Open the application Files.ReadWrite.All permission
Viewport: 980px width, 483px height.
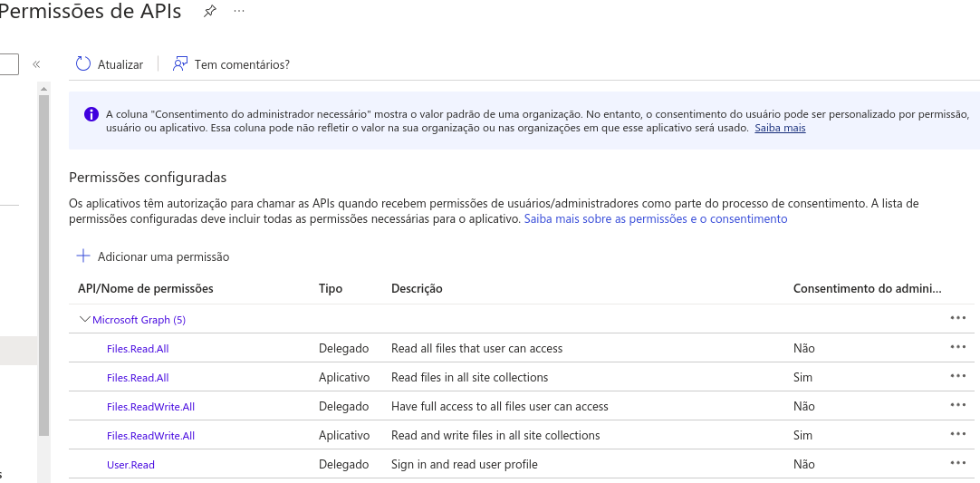click(x=150, y=436)
